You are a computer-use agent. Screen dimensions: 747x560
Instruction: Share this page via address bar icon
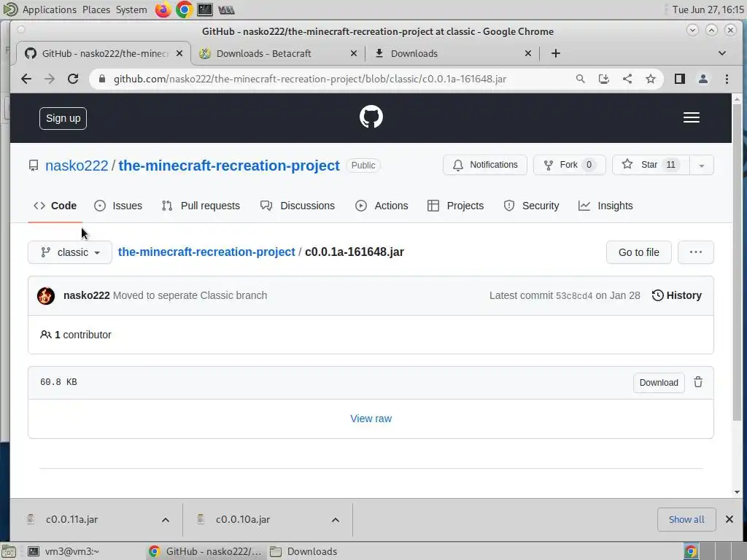[x=627, y=79]
